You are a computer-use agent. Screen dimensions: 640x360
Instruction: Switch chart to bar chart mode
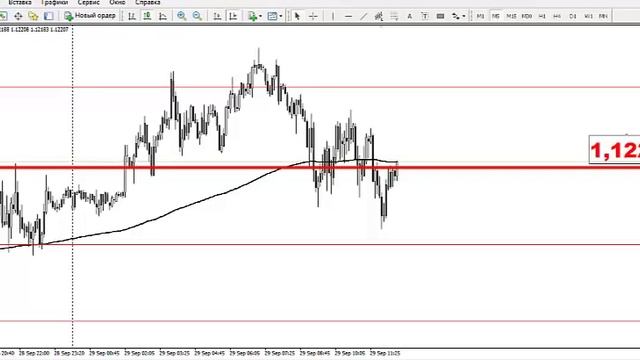(x=132, y=16)
